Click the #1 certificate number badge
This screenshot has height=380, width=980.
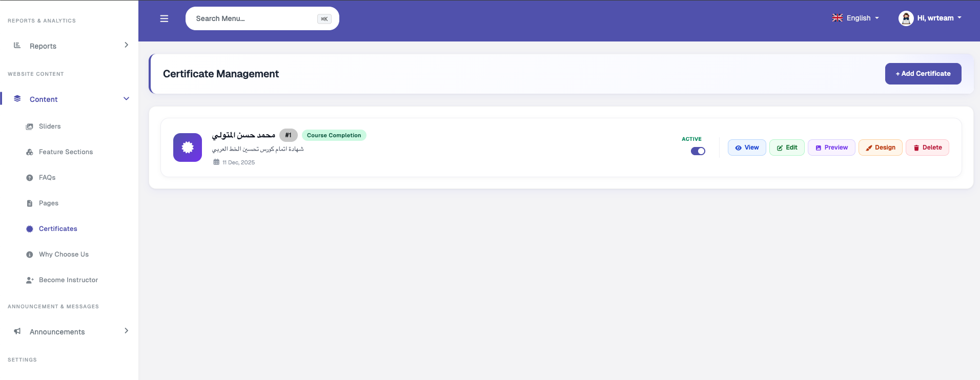pyautogui.click(x=289, y=135)
